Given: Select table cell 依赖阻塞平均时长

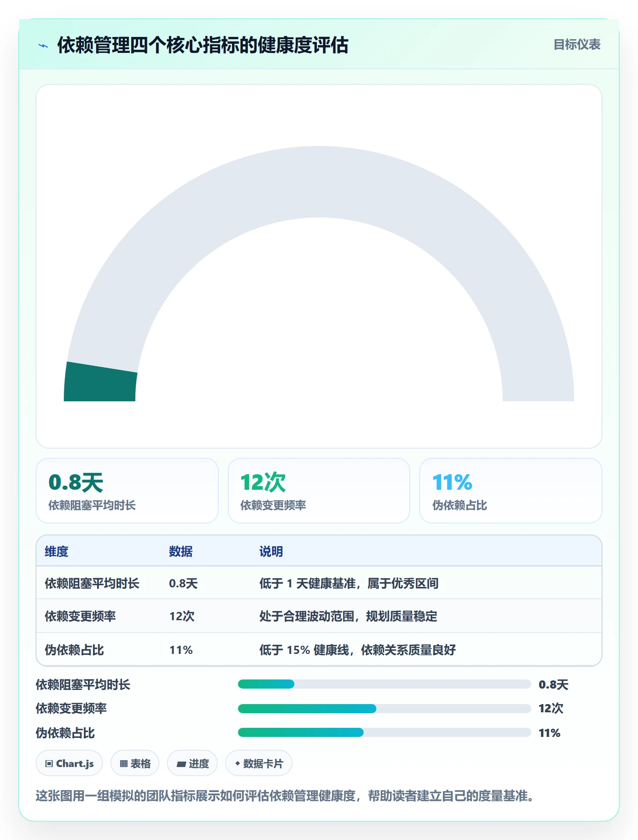Looking at the screenshot, I should coord(92,583).
